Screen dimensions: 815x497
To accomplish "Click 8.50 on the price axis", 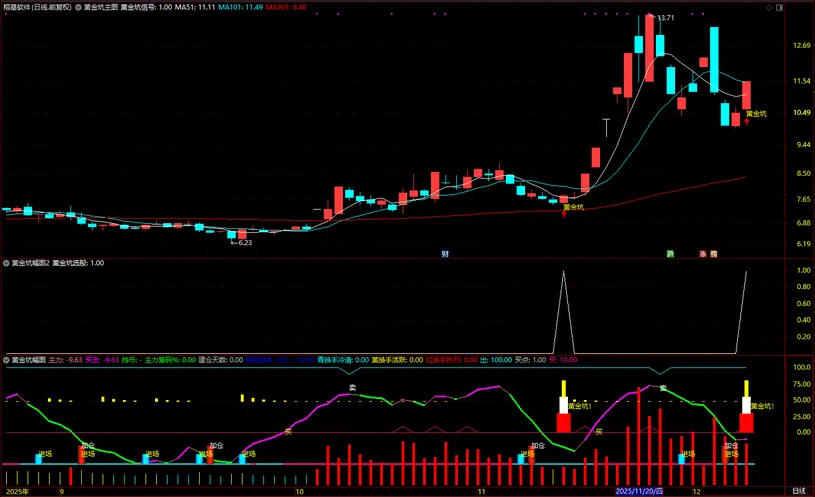I will [803, 174].
